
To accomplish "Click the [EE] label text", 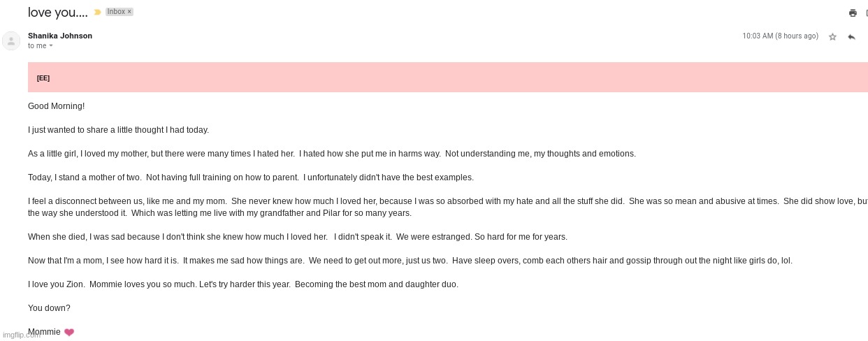I will 43,78.
